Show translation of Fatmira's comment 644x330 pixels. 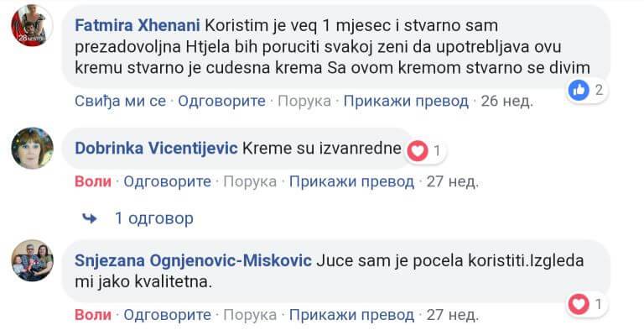point(406,101)
